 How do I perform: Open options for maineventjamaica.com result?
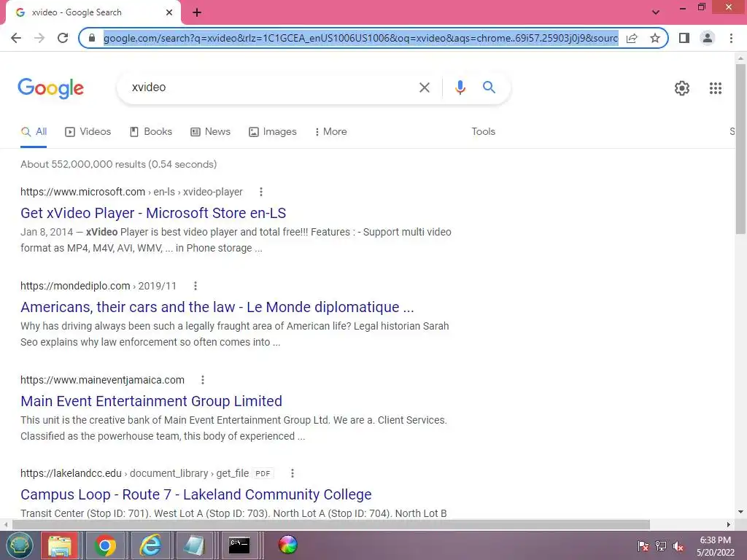[203, 380]
